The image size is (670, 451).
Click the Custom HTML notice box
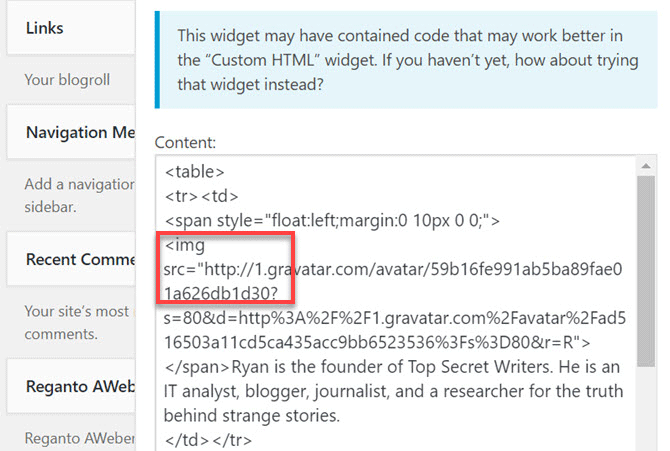coord(406,60)
